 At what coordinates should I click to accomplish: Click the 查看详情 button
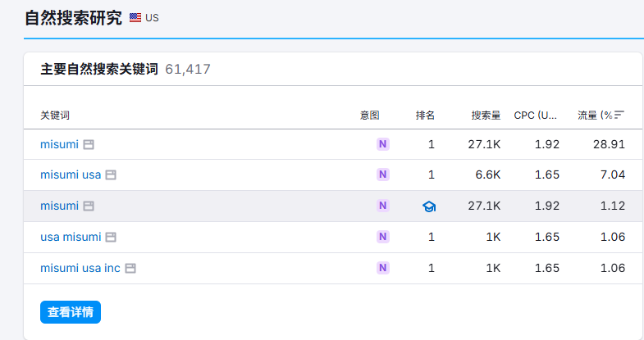71,312
